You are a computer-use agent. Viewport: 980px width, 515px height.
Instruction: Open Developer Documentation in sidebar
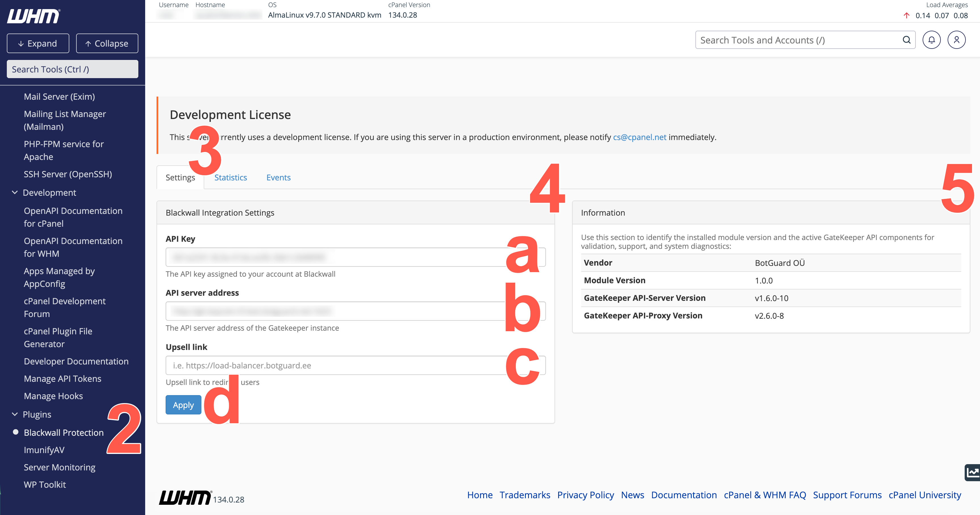(76, 361)
